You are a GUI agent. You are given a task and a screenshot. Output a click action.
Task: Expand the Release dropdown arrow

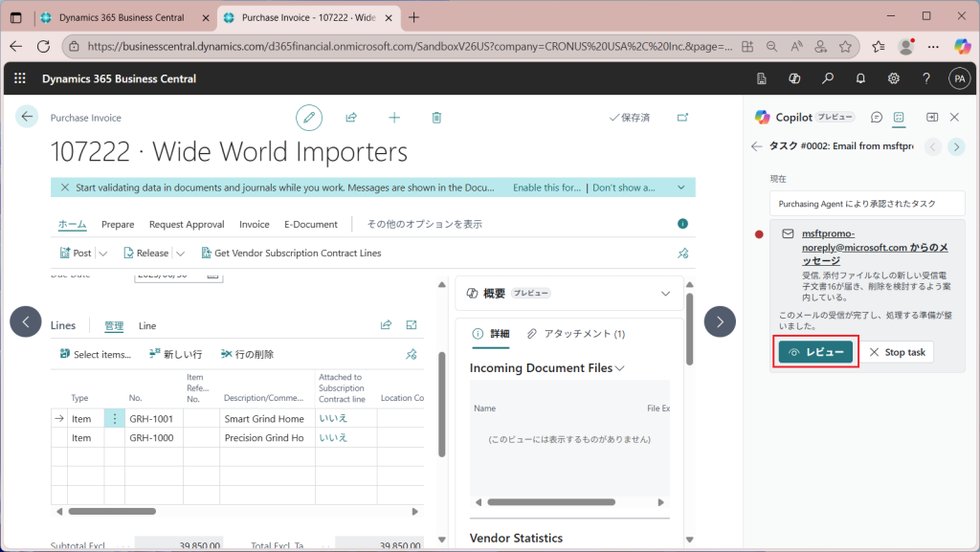pyautogui.click(x=180, y=254)
